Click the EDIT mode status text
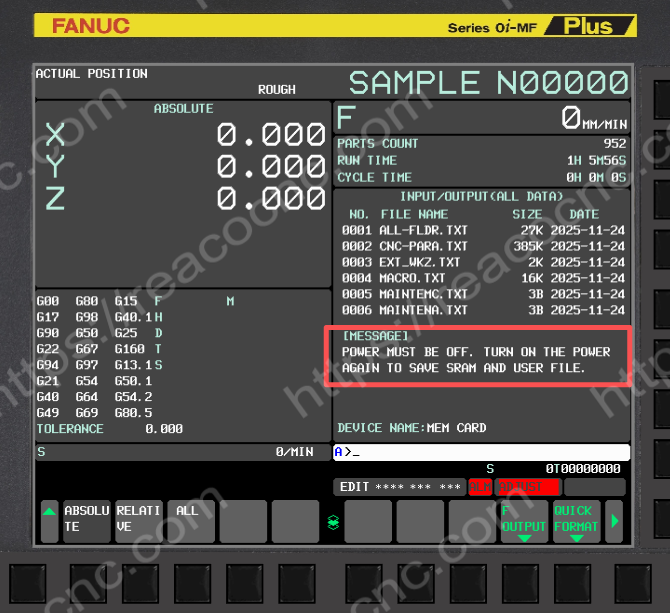Viewport: 670px width, 613px height. point(354,487)
